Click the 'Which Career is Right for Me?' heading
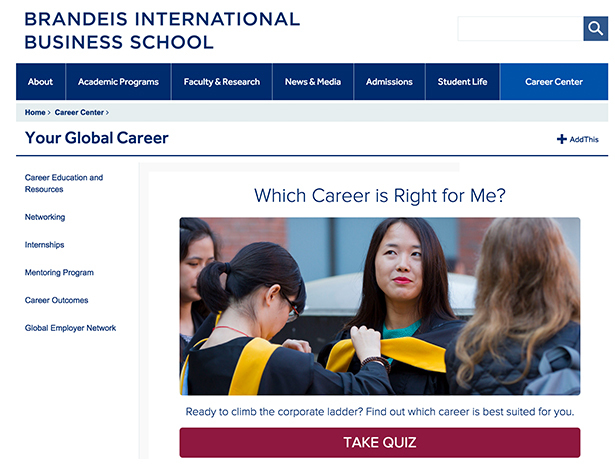Viewport: 615px width, 468px height. click(380, 195)
